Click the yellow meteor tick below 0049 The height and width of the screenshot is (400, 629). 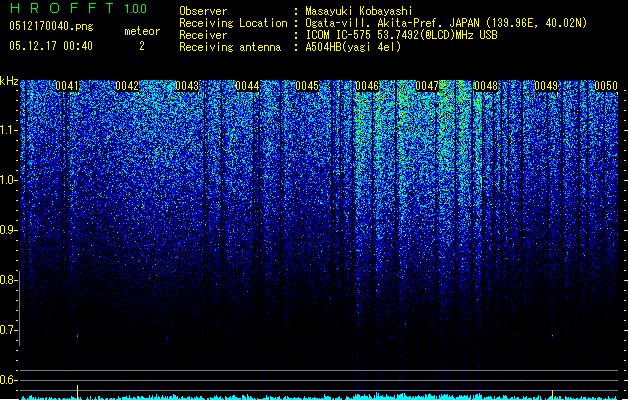coord(552,394)
